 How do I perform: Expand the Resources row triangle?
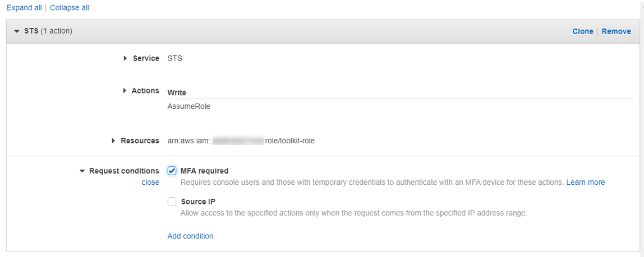click(x=114, y=141)
